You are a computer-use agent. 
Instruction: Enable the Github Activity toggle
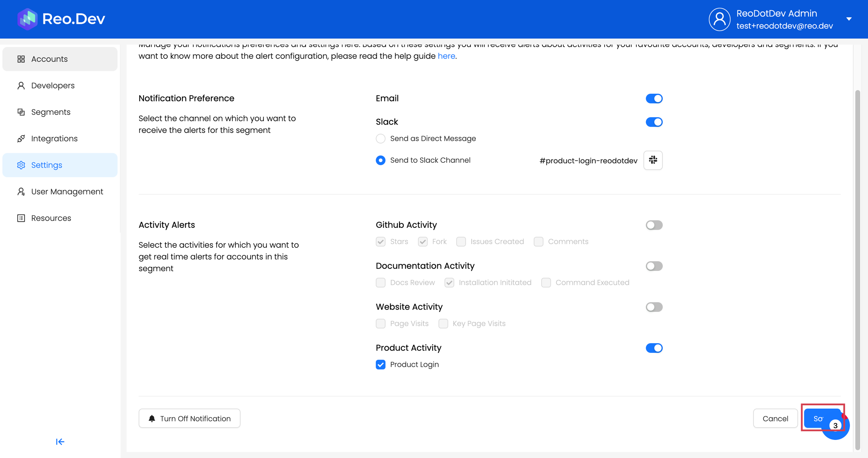pyautogui.click(x=654, y=225)
